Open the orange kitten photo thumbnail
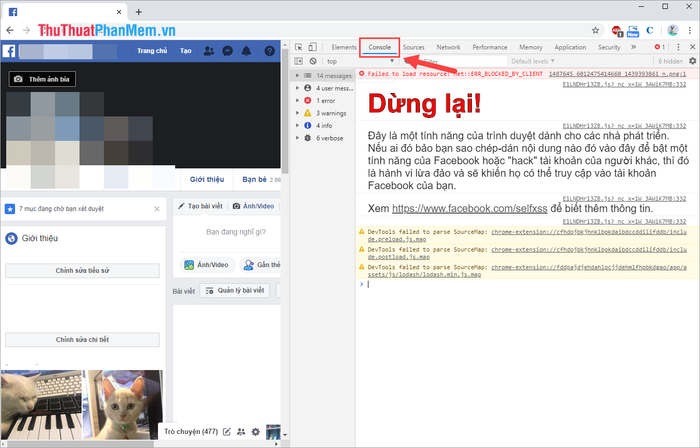 123,405
